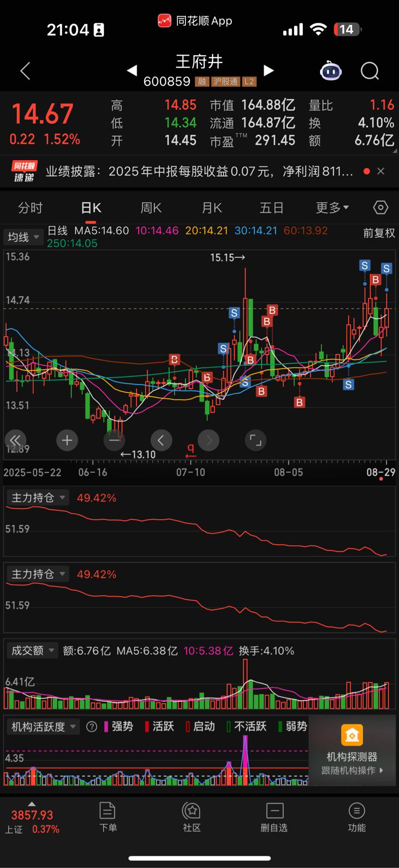Open 社区 community section
399x868 pixels.
coord(192,817)
